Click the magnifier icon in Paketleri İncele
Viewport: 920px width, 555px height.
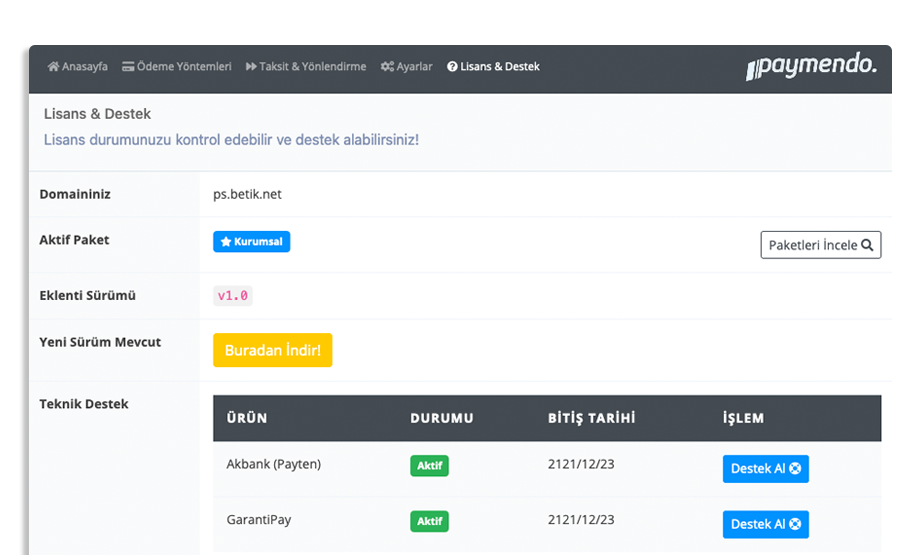867,245
